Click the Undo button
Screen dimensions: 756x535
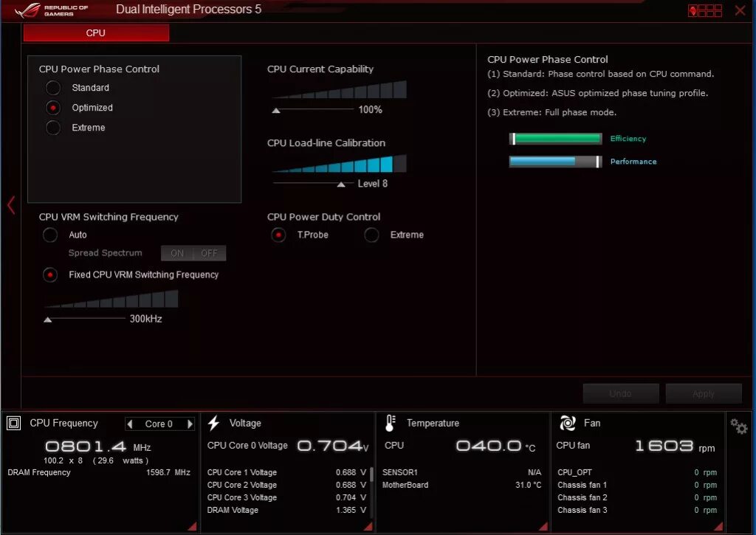[620, 394]
